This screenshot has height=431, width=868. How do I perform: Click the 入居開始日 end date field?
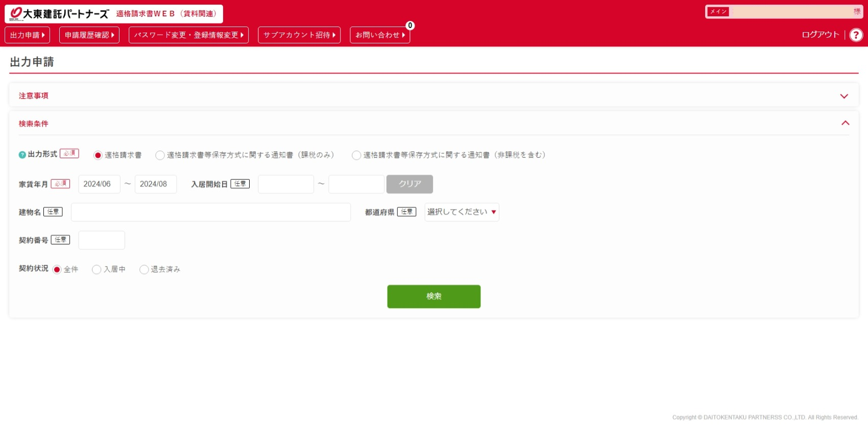[x=356, y=184]
